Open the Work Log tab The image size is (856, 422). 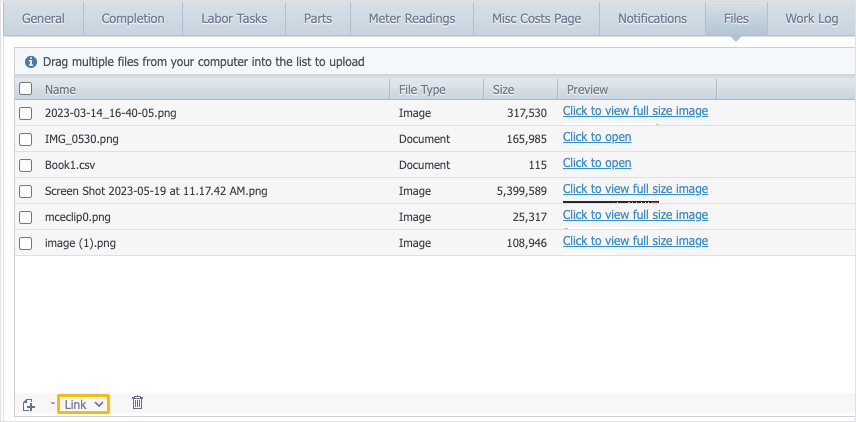coord(812,19)
